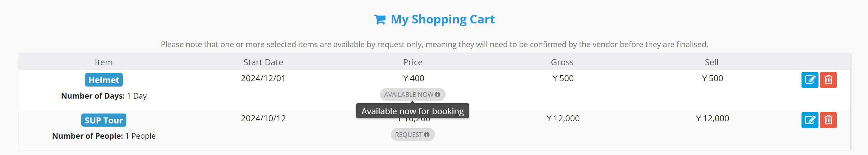Click the My Shopping Cart heading
This screenshot has width=868, height=155.
click(442, 19)
